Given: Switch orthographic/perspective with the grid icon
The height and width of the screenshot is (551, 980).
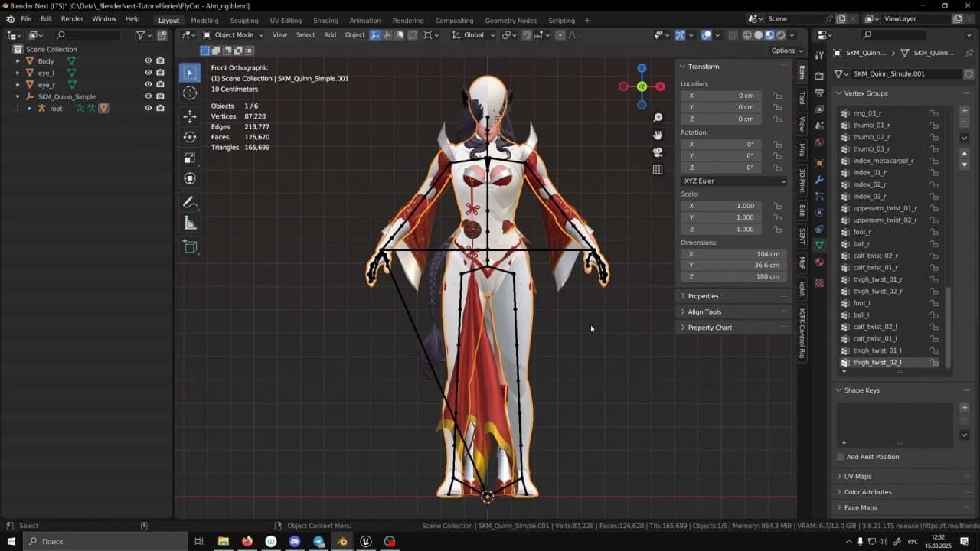Looking at the screenshot, I should point(658,170).
